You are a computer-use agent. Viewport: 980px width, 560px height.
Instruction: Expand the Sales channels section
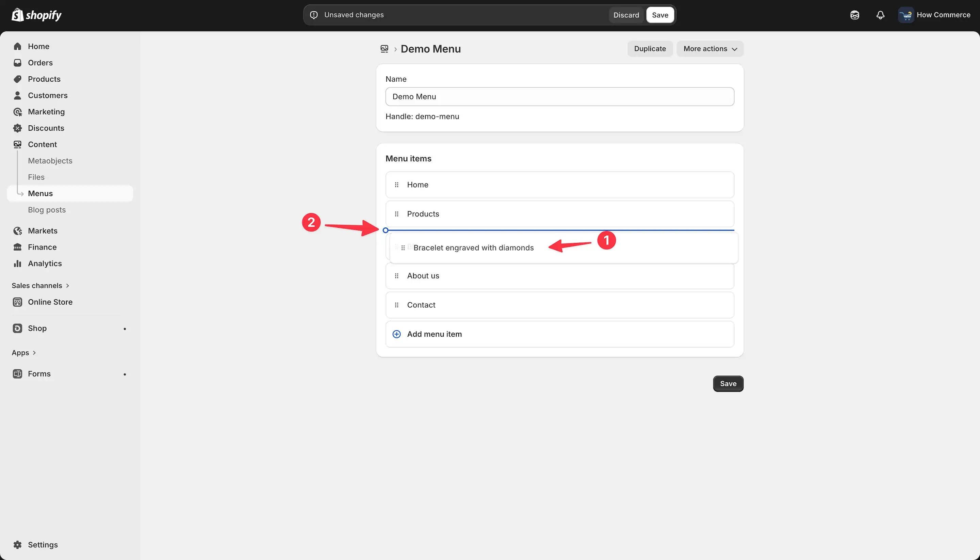pyautogui.click(x=40, y=286)
